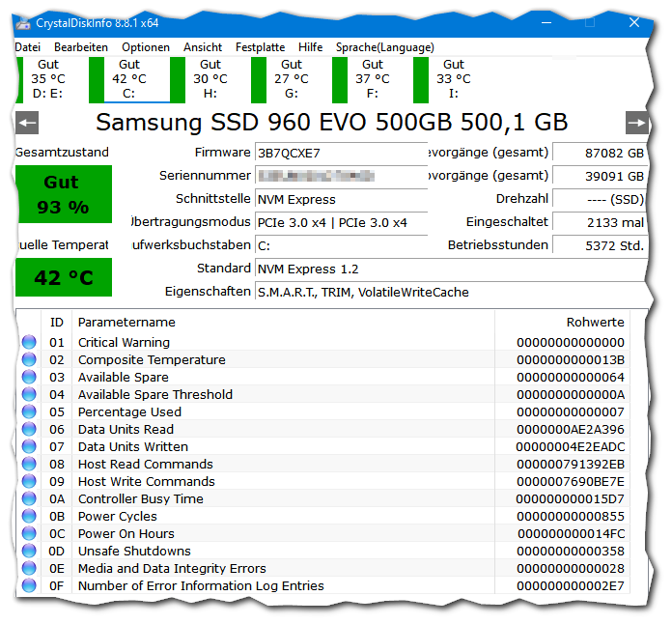Click the right arrow next disk button
This screenshot has width=672, height=624.
(x=637, y=123)
